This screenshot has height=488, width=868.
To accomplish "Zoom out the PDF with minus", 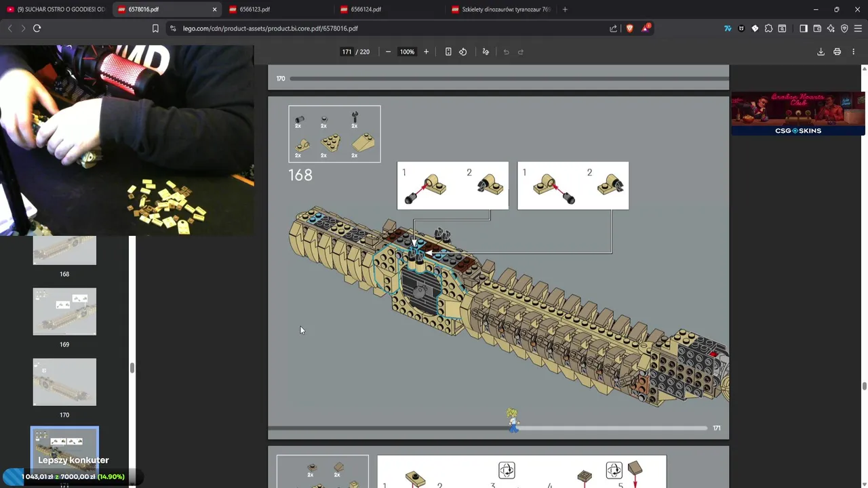I will click(x=388, y=52).
